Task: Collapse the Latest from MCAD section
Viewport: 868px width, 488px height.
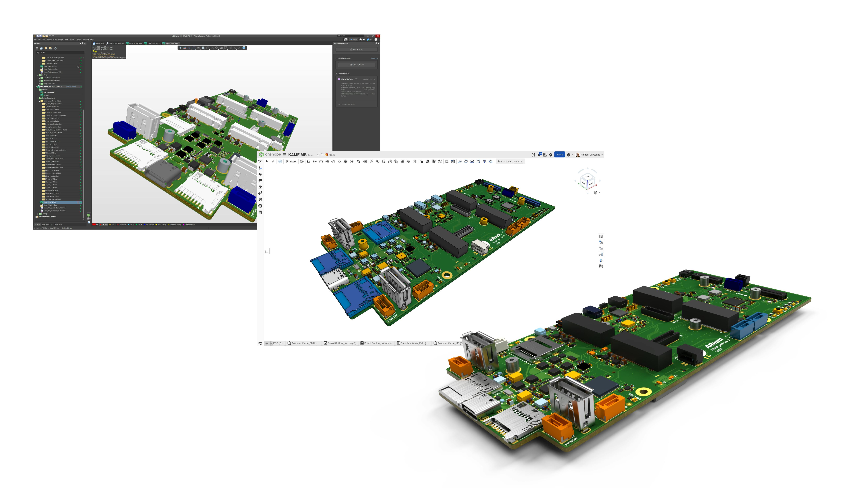Action: pyautogui.click(x=336, y=58)
